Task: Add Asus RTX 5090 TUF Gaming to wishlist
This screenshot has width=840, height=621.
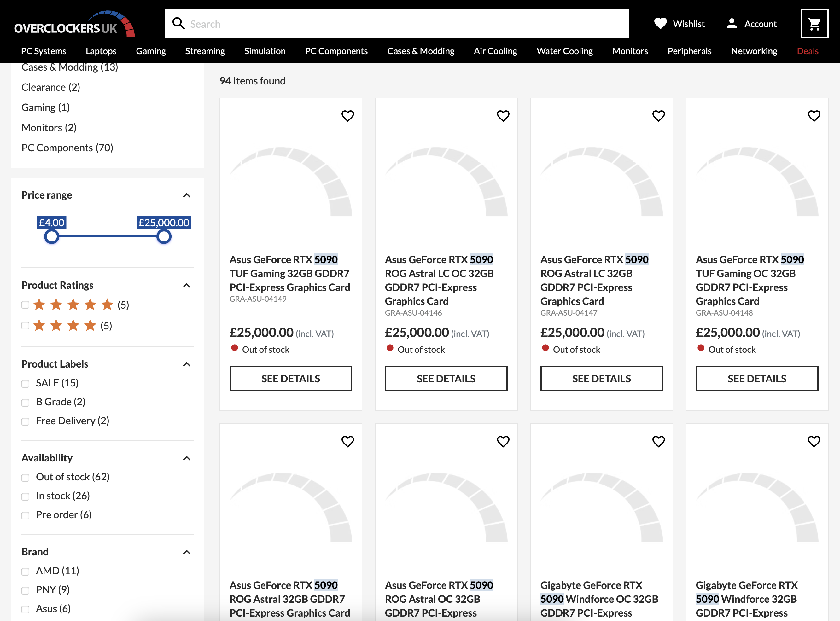Action: click(x=348, y=116)
